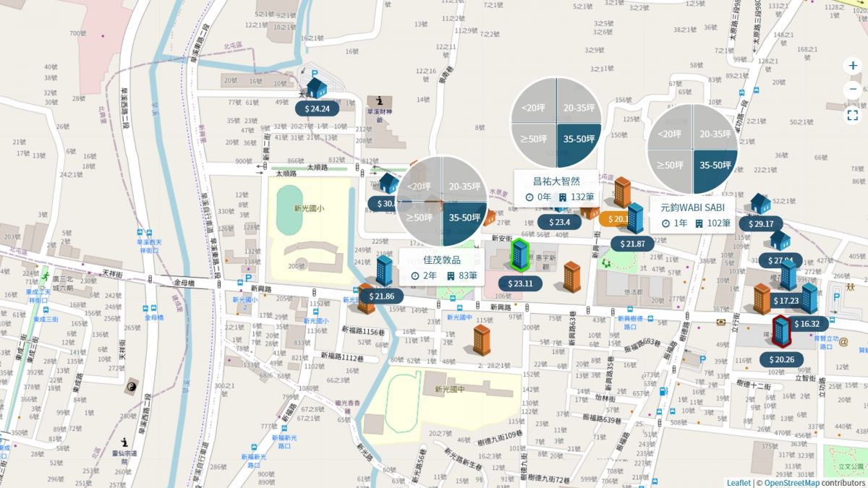Zoom in on the map
868x488 pixels.
point(853,66)
